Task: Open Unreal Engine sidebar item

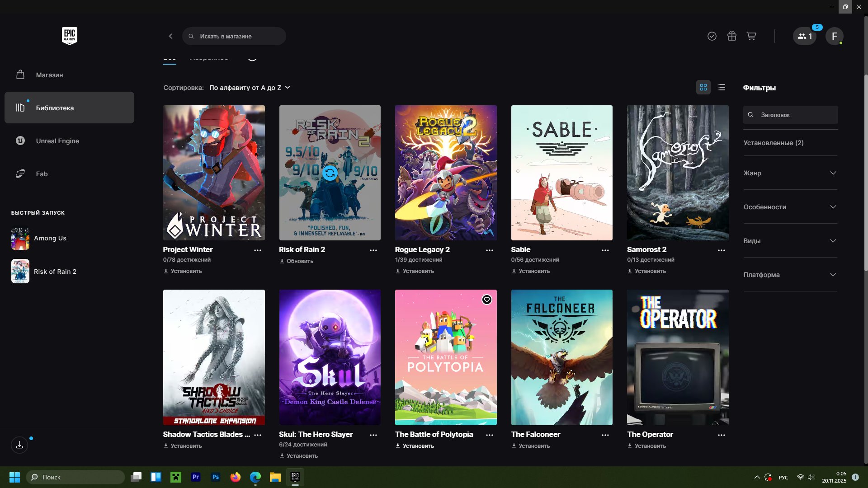Action: pyautogui.click(x=57, y=141)
